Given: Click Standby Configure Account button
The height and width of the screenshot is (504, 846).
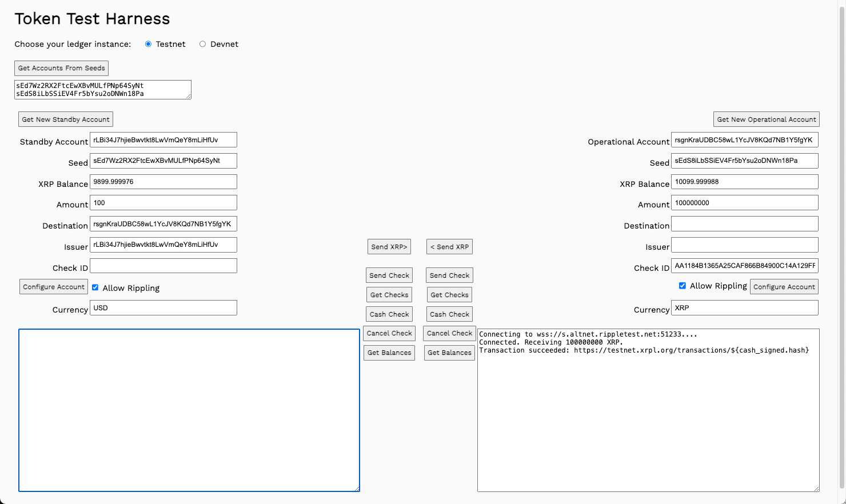Looking at the screenshot, I should point(54,287).
